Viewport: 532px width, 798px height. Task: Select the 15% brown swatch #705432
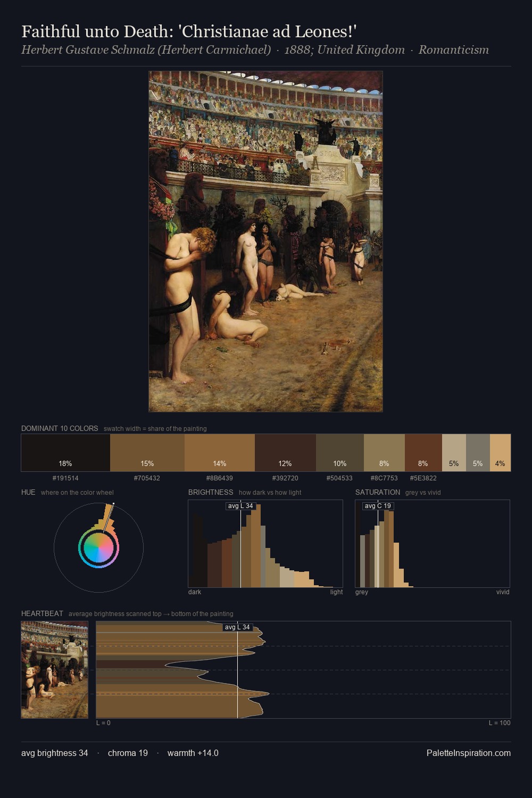(x=147, y=453)
